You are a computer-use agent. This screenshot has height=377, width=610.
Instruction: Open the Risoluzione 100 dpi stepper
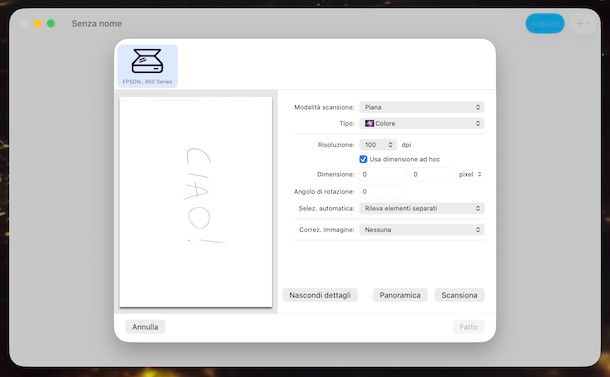(x=378, y=145)
